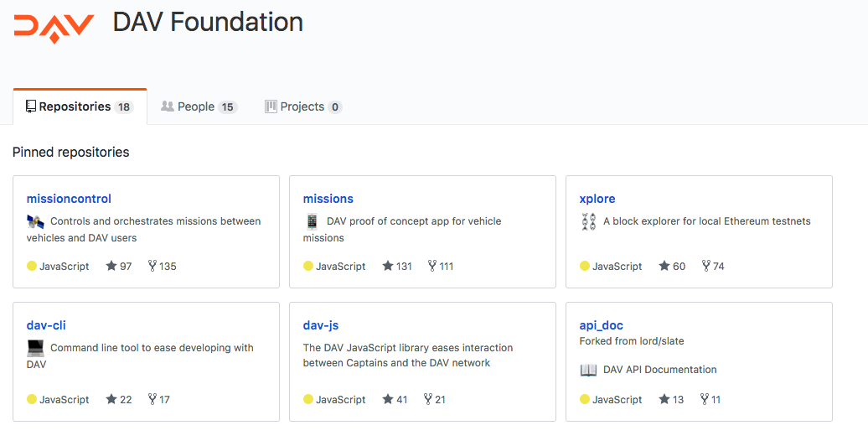The height and width of the screenshot is (441, 868).
Task: Select the Repositories tab
Action: click(79, 106)
